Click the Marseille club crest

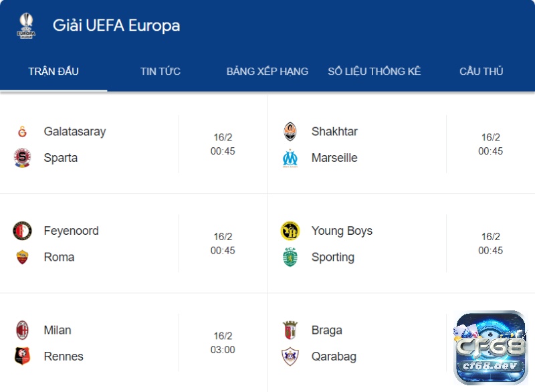[290, 158]
